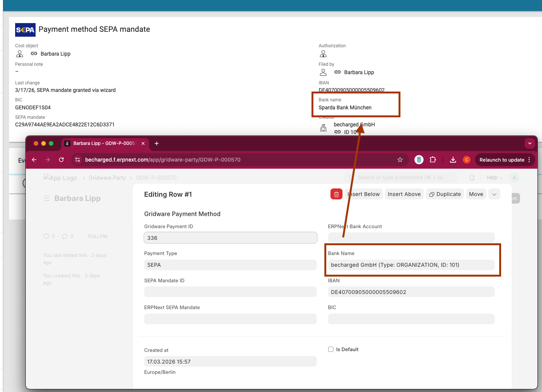The width and height of the screenshot is (542, 392).
Task: Open the tab search dropdown in browser title bar
Action: click(530, 143)
